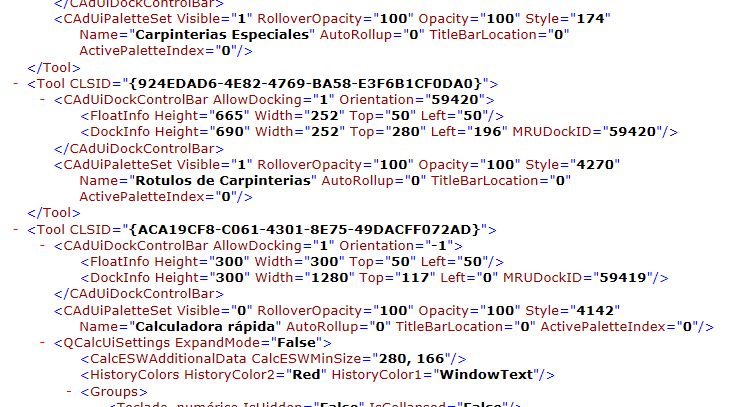Click the "QCalcUiSettings" tag name

coord(116,343)
